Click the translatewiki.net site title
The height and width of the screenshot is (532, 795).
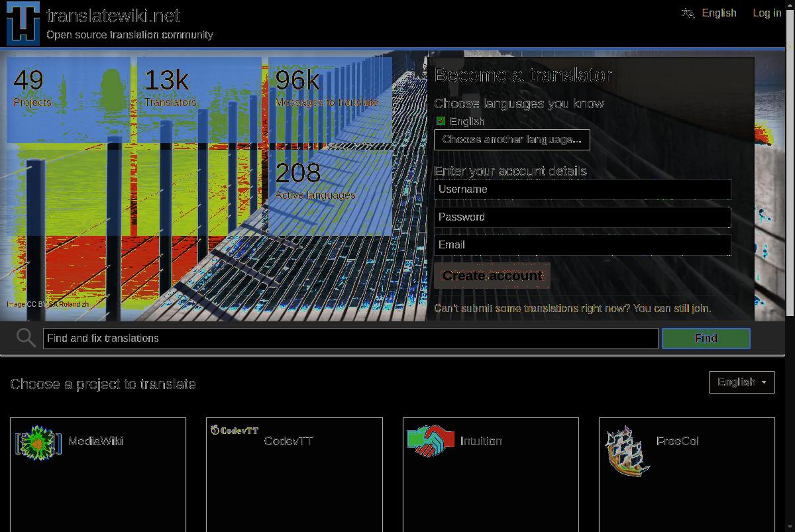(x=113, y=15)
